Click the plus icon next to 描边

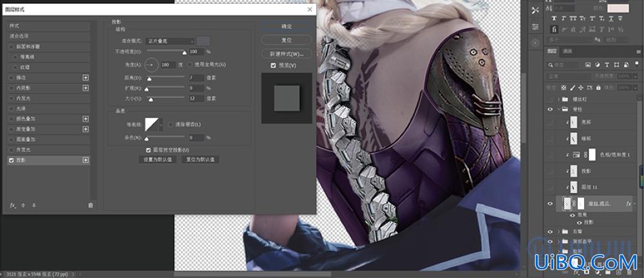(x=86, y=78)
